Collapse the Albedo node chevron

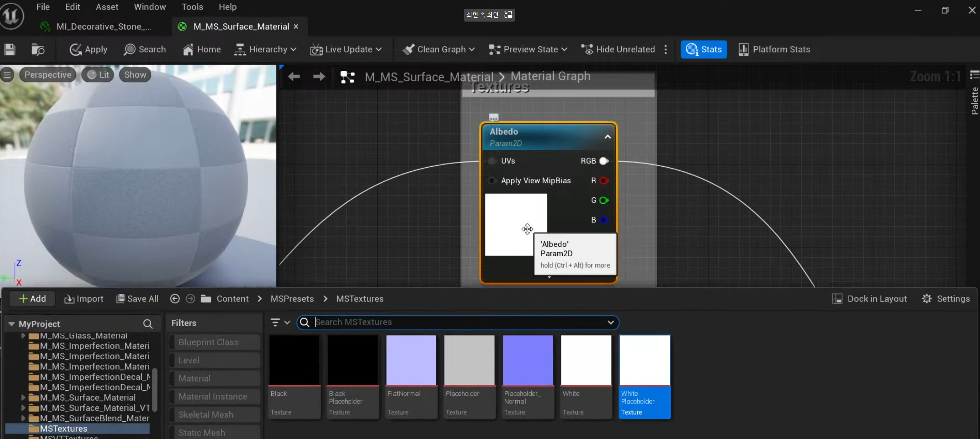[607, 137]
